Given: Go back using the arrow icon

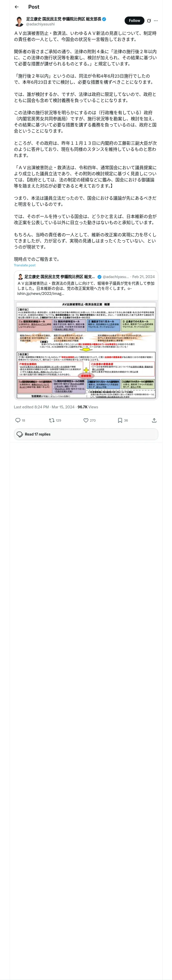Looking at the screenshot, I should tap(16, 7).
